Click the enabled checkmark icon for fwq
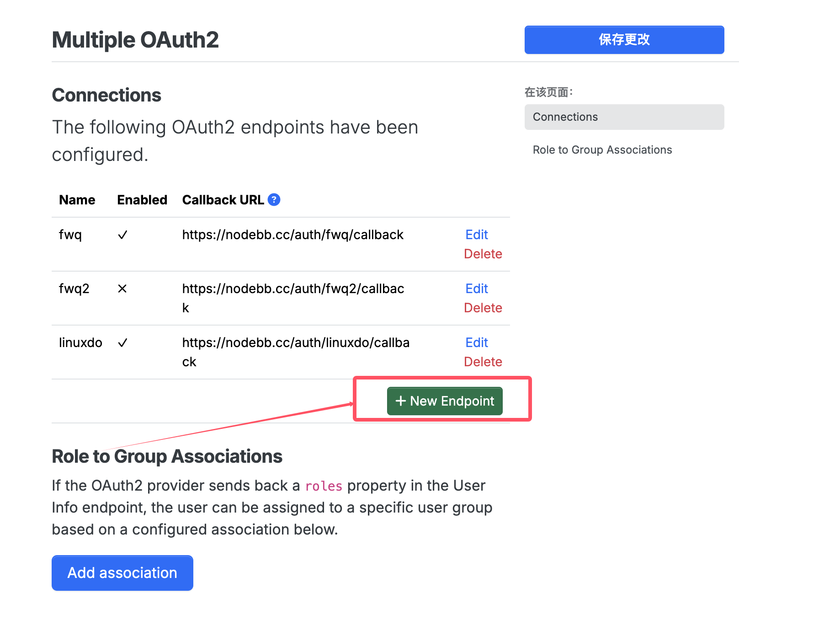Image resolution: width=840 pixels, height=631 pixels. tap(122, 235)
